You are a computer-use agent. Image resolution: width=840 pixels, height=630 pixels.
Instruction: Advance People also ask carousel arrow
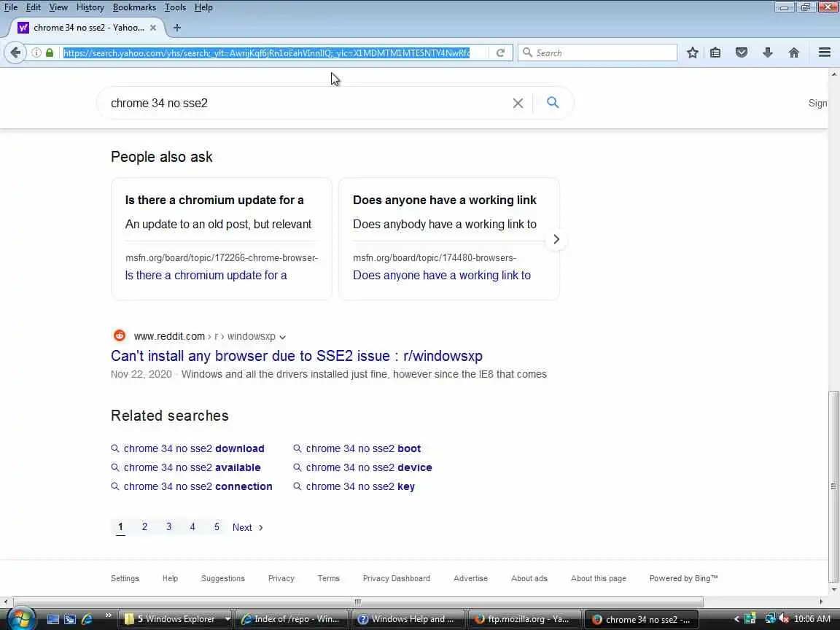[556, 239]
